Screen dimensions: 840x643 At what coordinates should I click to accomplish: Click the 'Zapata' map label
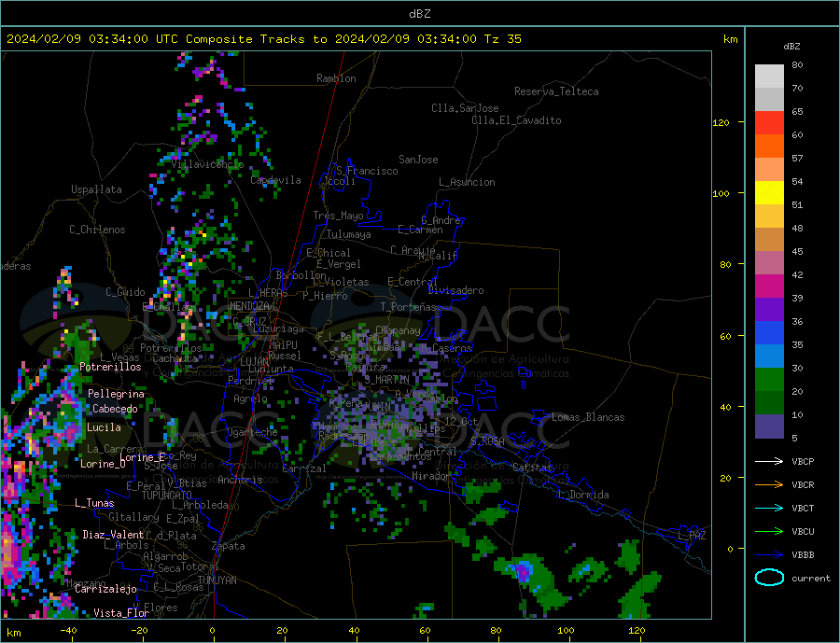(229, 546)
